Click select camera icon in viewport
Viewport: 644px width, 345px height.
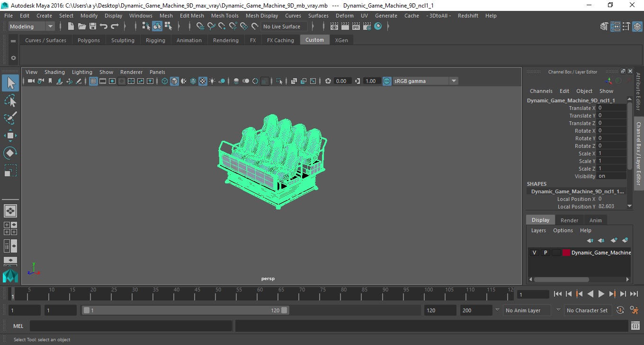click(31, 81)
